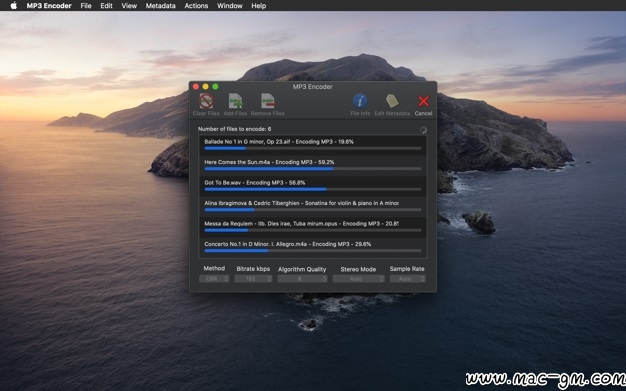Click the Here Comes the Sun progress bar
Image resolution: width=626 pixels, height=391 pixels.
pyautogui.click(x=313, y=169)
